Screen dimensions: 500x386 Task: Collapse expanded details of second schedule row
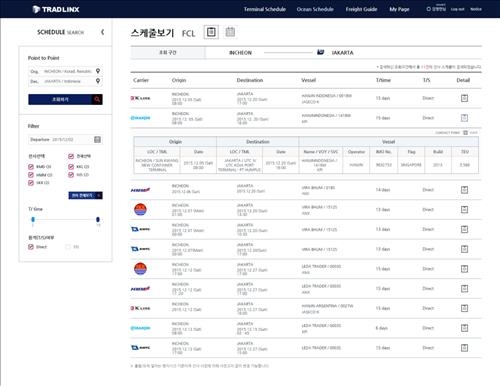coord(464,118)
